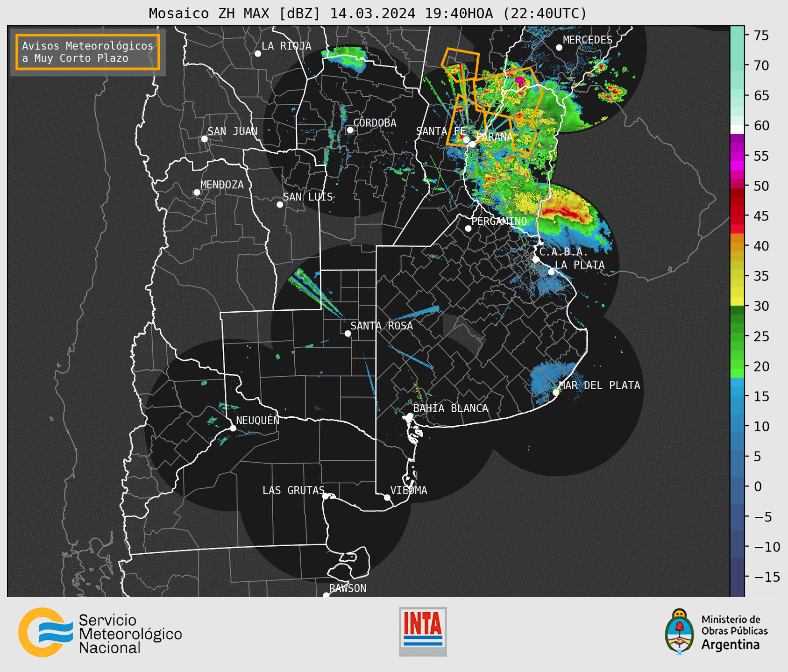Click the magenta 55 dBZ color band
This screenshot has height=672, width=788.
[737, 156]
